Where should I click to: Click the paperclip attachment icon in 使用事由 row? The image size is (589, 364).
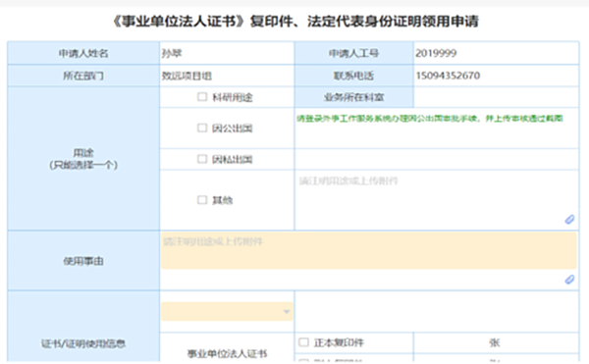click(569, 280)
